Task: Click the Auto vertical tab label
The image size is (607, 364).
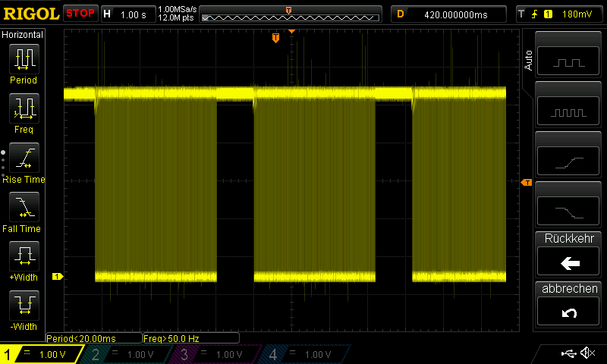Action: (x=528, y=61)
